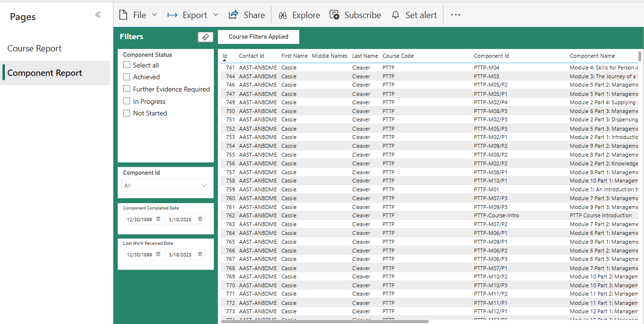Image resolution: width=644 pixels, height=324 pixels.
Task: Click the Explore binoculars icon
Action: (x=283, y=15)
